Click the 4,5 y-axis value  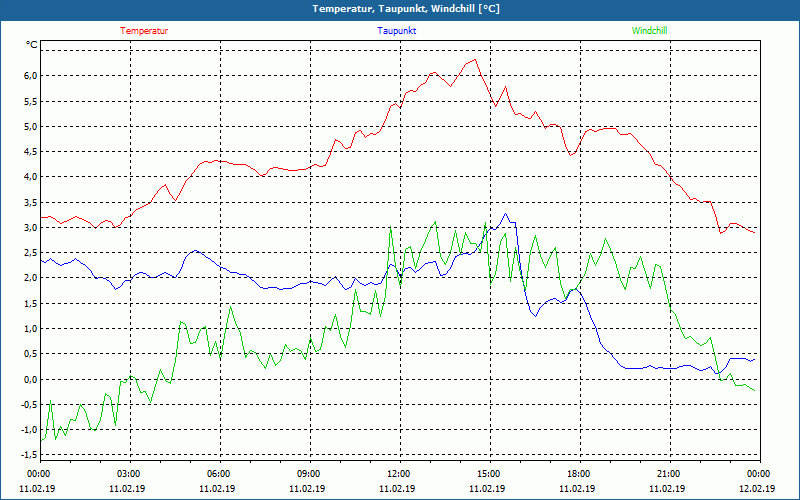pos(31,152)
